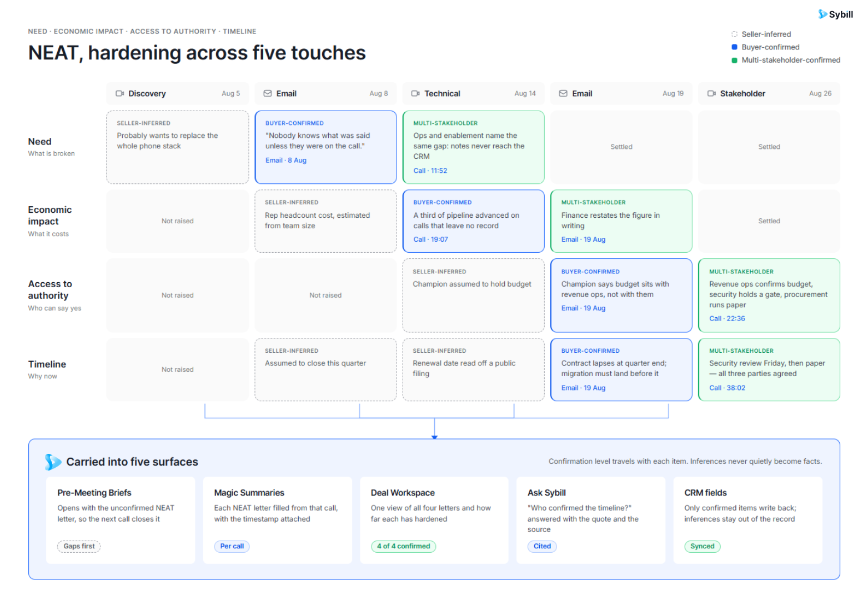
Task: Click the Deal Workspace card title
Action: pyautogui.click(x=403, y=493)
